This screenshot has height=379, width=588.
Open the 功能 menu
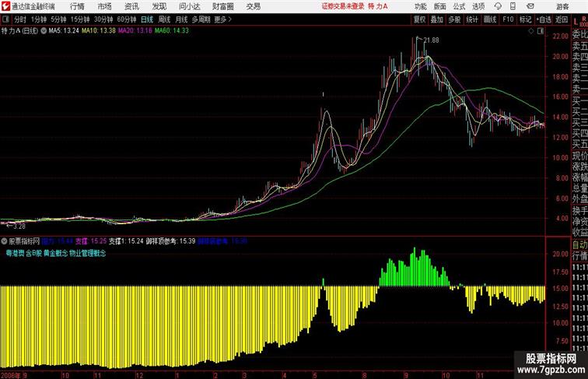click(x=420, y=6)
